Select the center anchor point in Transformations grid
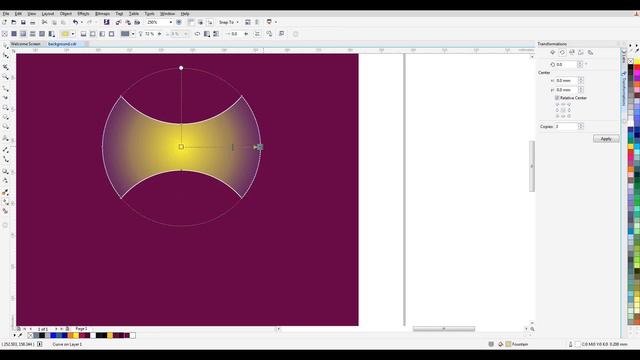Viewport: 640px width, 360px height. point(563,110)
